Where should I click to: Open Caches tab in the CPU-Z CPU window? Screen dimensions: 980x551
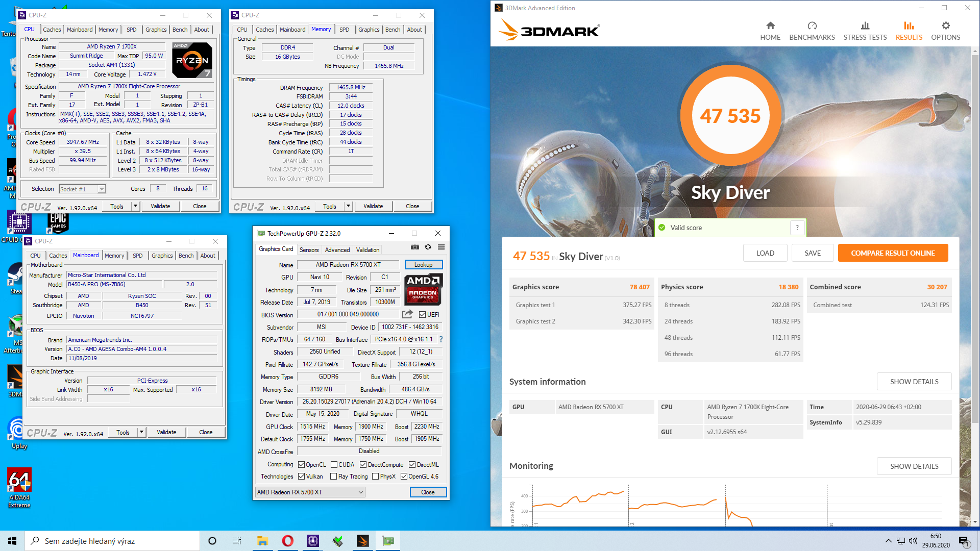[x=52, y=30]
